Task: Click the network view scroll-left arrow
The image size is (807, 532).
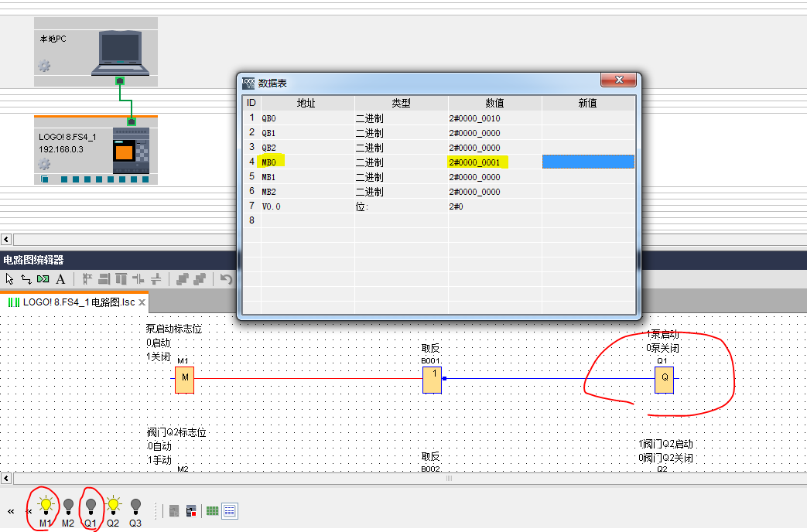Action: [x=6, y=239]
